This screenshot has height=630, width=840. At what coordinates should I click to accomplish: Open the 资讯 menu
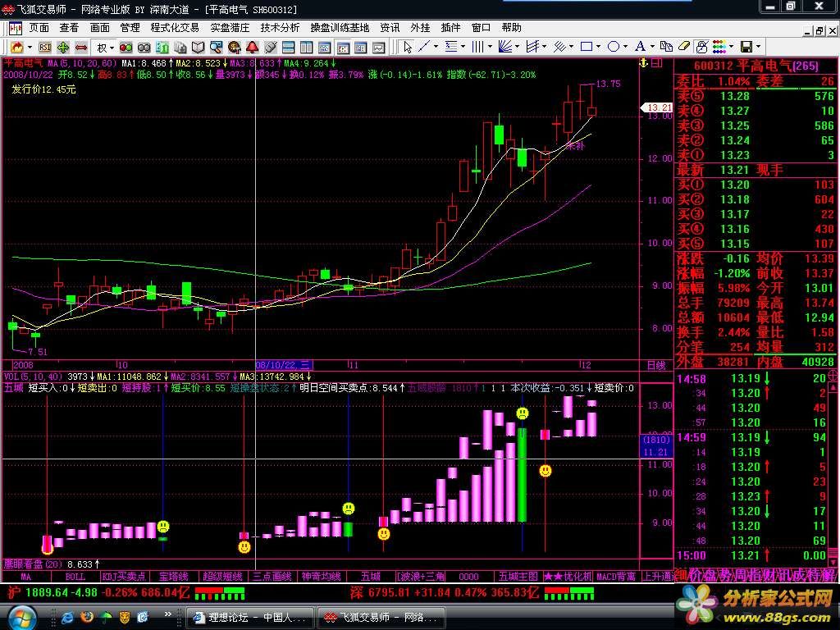(x=390, y=27)
